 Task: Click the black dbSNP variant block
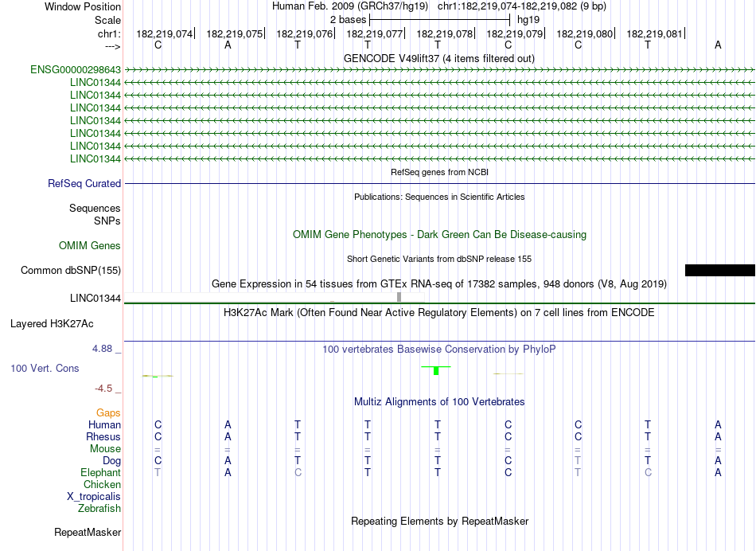click(x=720, y=270)
